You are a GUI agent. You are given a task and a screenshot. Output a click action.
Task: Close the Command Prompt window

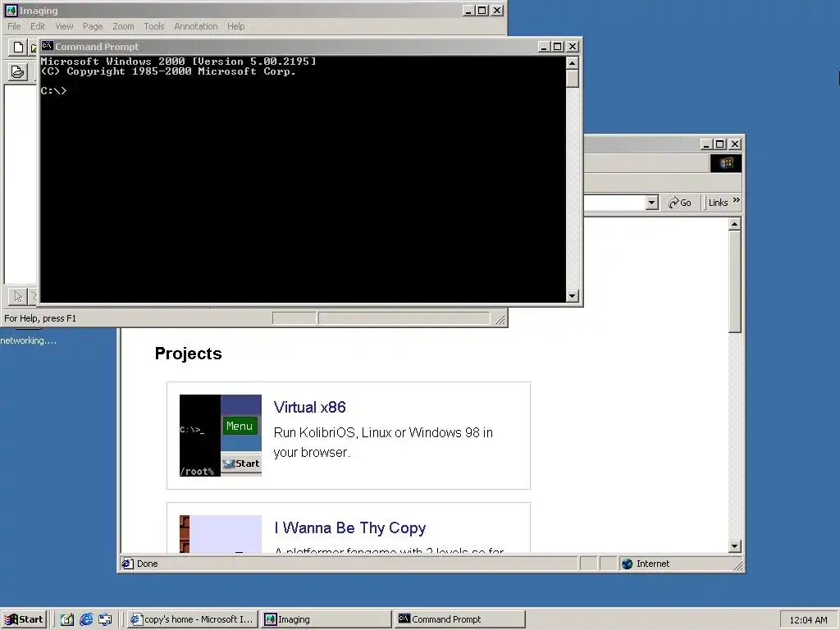572,47
